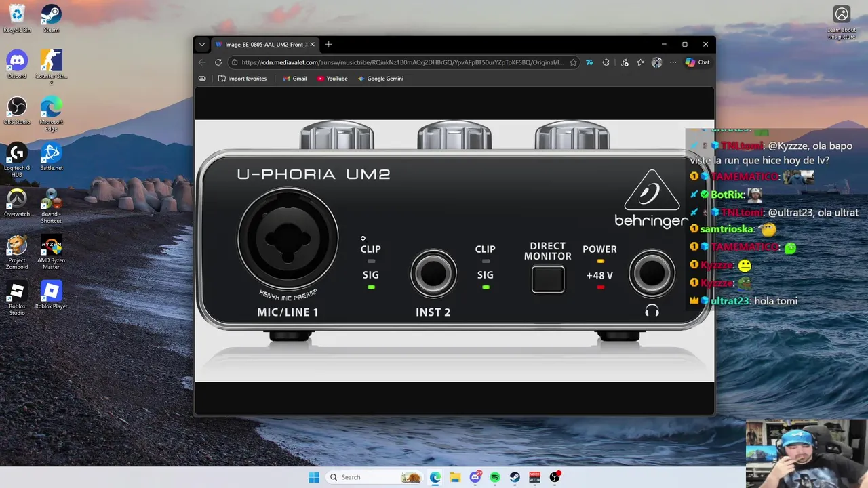The height and width of the screenshot is (488, 868).
Task: Open the tab actions menu chevron
Action: tap(201, 45)
